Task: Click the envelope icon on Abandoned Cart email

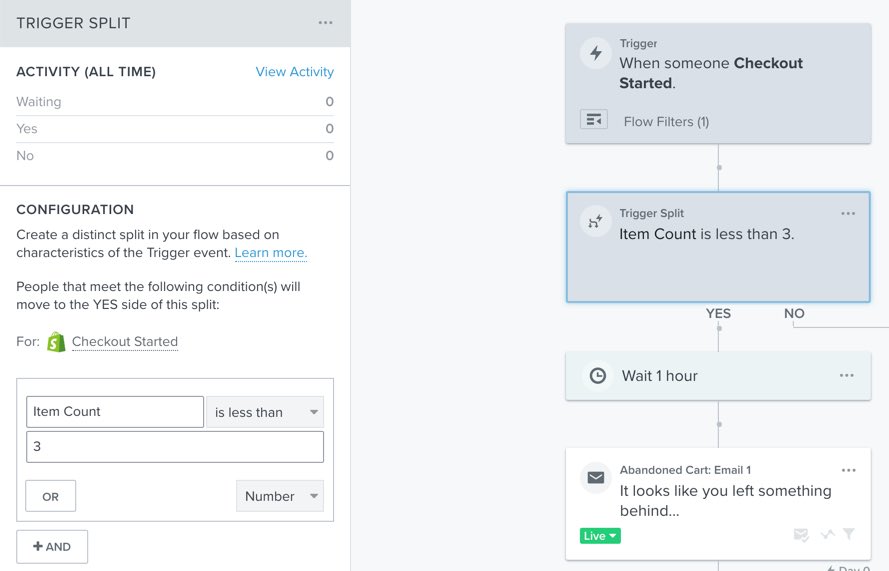Action: pos(596,478)
